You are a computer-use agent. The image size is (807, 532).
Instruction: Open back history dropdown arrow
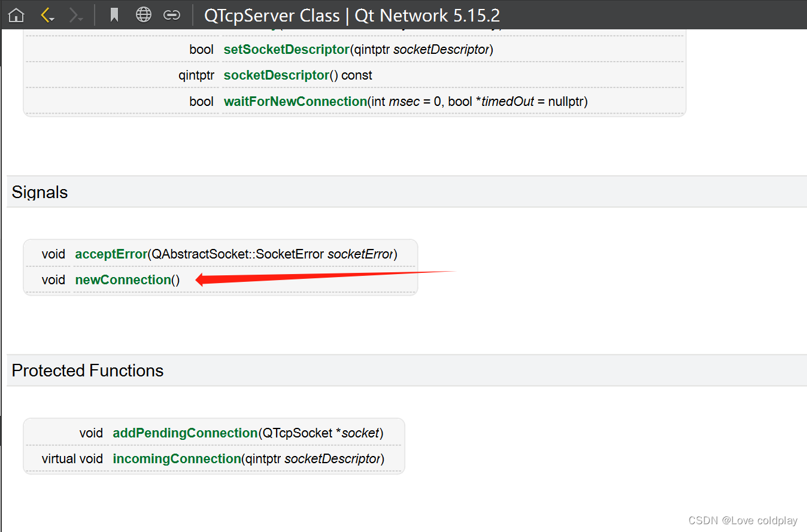pyautogui.click(x=53, y=19)
